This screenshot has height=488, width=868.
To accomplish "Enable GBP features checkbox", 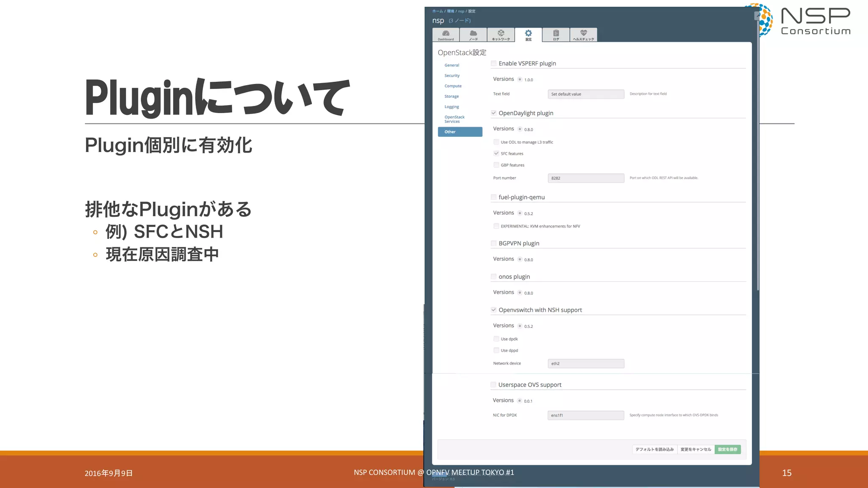I will pyautogui.click(x=496, y=165).
